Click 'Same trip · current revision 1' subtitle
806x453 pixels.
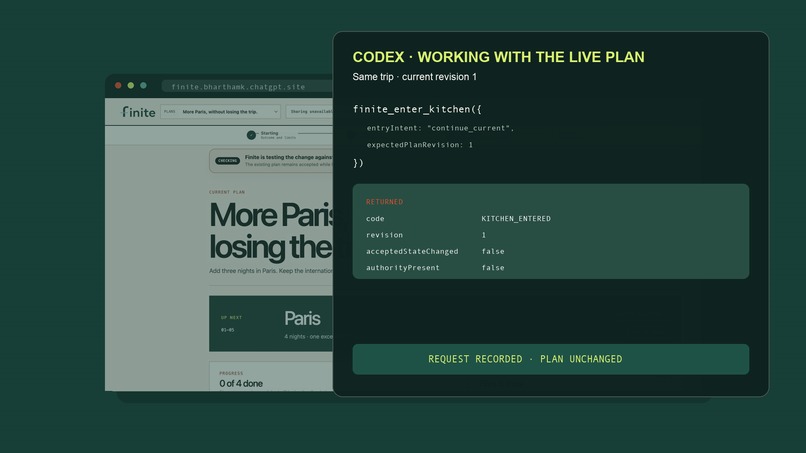click(414, 77)
